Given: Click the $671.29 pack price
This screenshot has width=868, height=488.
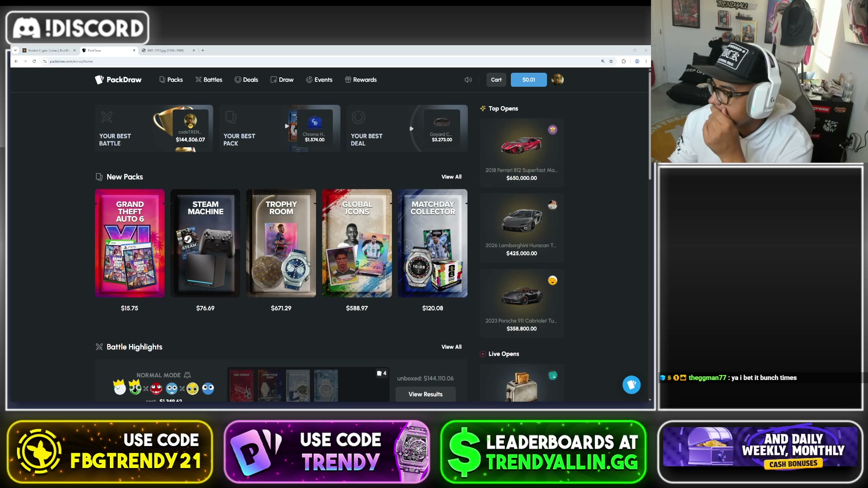Looking at the screenshot, I should click(281, 308).
